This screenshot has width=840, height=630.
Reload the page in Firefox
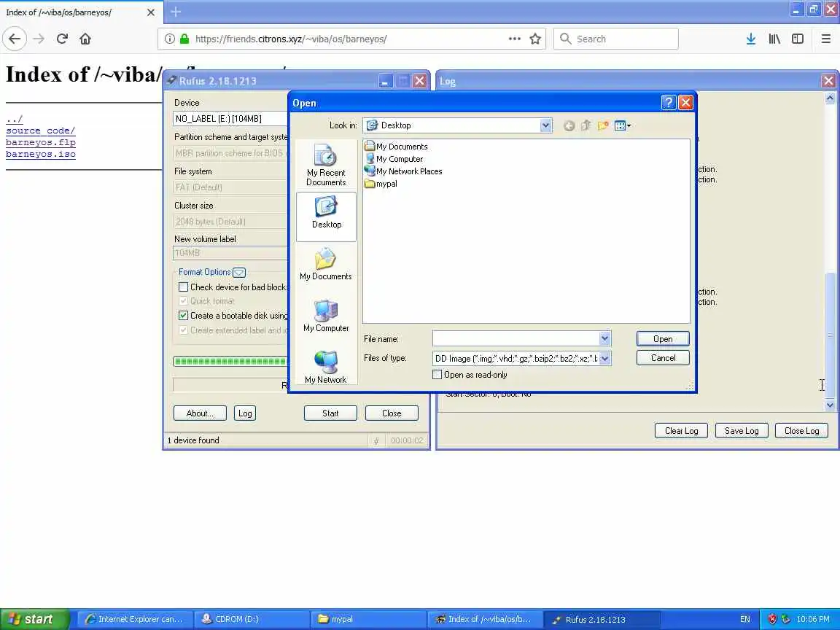62,39
